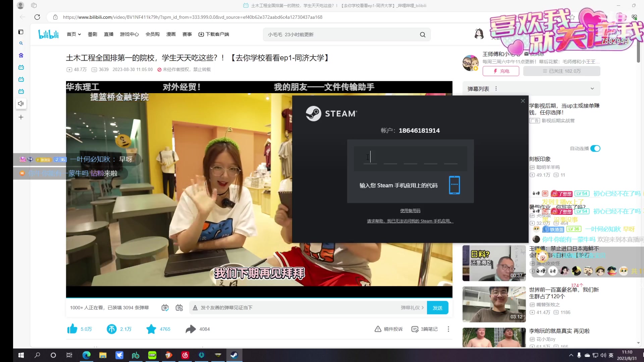
Task: Switch input language via 英 indicator
Action: click(611, 355)
